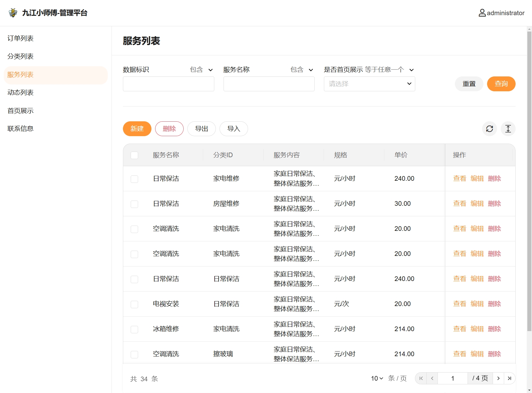Toggle the select-all header checkbox
Screen dimensions: 532x393
[x=134, y=155]
